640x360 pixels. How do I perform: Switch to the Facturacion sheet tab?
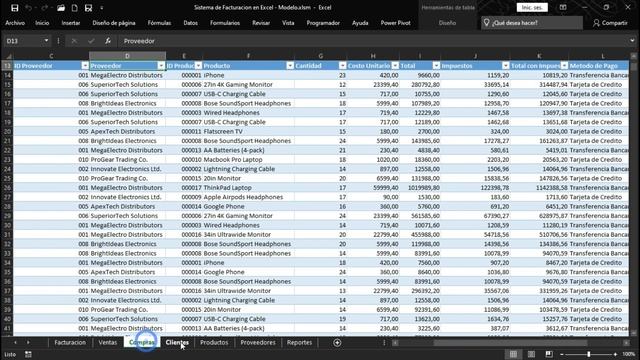(x=70, y=342)
